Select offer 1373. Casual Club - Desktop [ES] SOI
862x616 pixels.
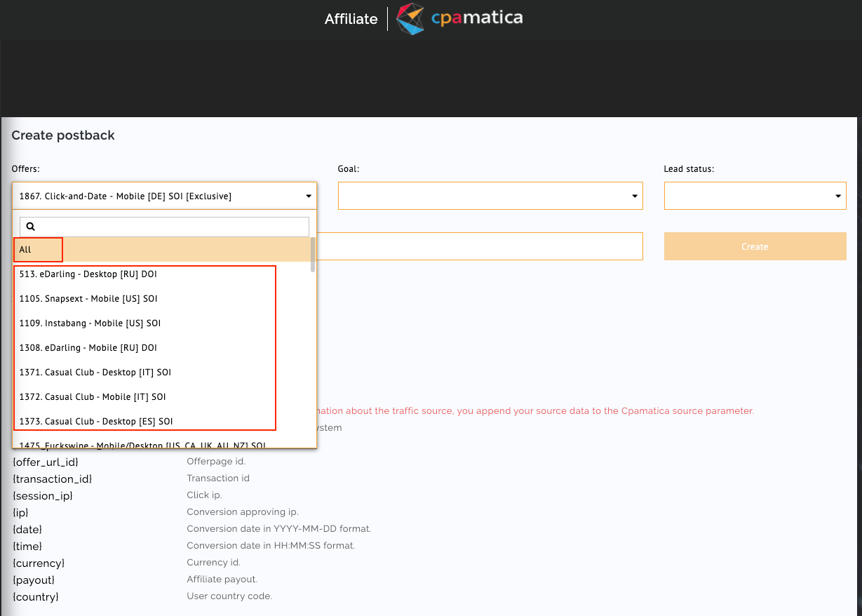coord(163,422)
